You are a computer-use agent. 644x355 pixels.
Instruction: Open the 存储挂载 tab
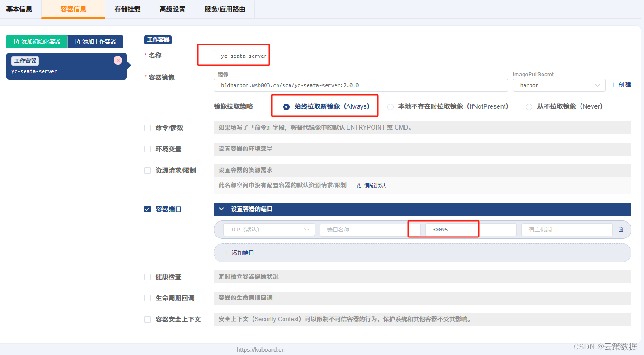point(127,9)
